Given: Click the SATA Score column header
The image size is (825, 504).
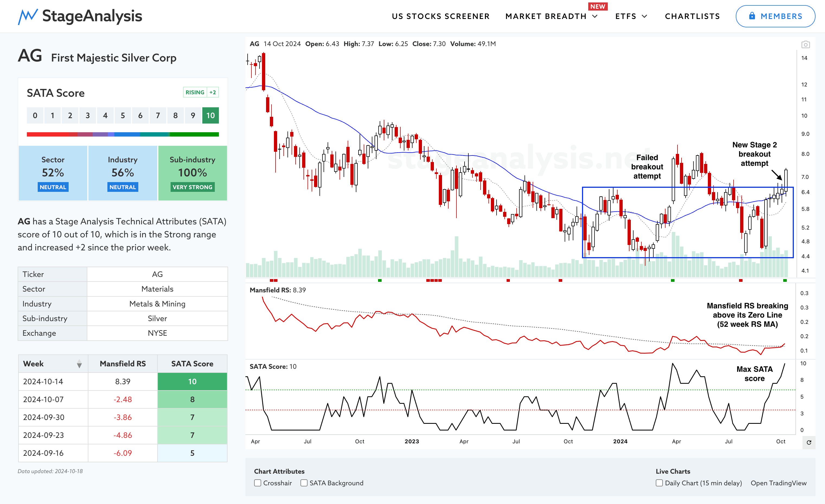Looking at the screenshot, I should pyautogui.click(x=192, y=364).
